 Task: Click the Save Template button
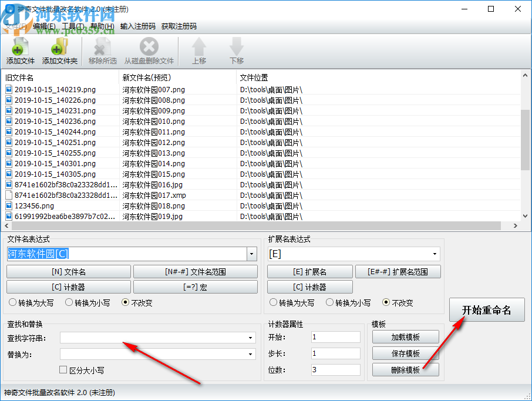coord(405,353)
